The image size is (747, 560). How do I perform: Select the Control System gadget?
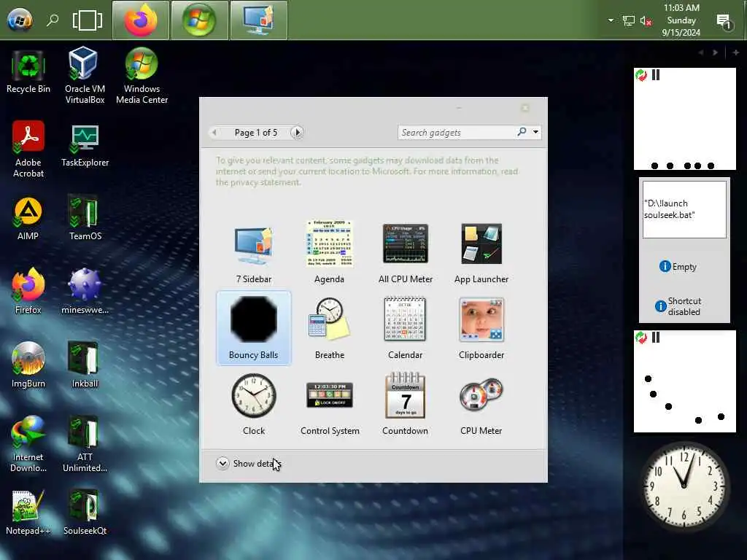coord(329,404)
